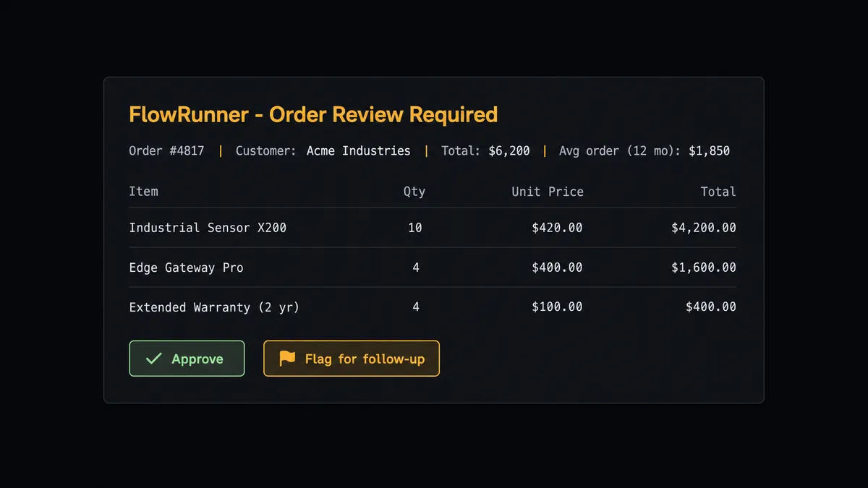Select the Extended Warranty (2 yr) row item
The width and height of the screenshot is (868, 488).
(x=214, y=307)
